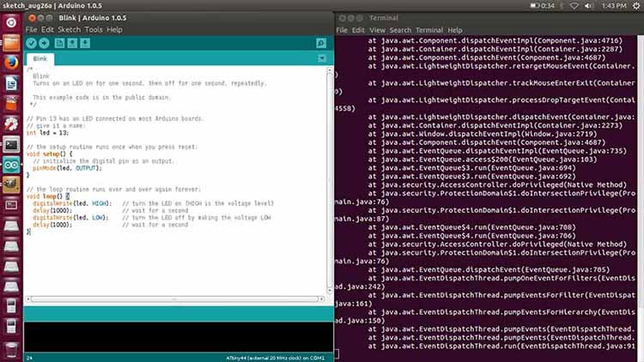Open the Terminal's Terminal menu
Image resolution: width=644 pixels, height=362 pixels.
pyautogui.click(x=429, y=30)
